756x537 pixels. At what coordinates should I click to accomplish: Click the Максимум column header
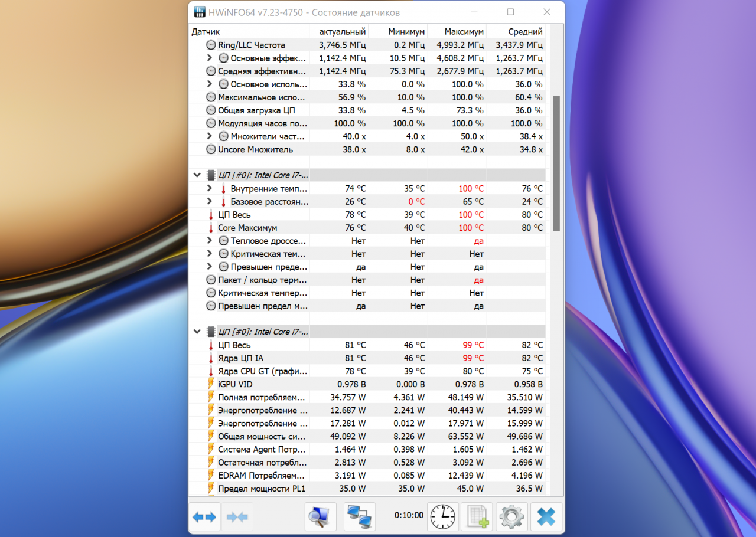pyautogui.click(x=457, y=32)
